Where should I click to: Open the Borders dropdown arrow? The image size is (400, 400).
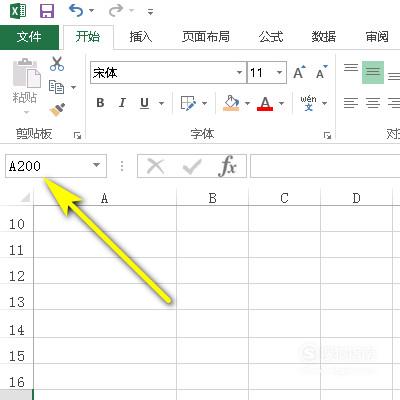(205, 103)
